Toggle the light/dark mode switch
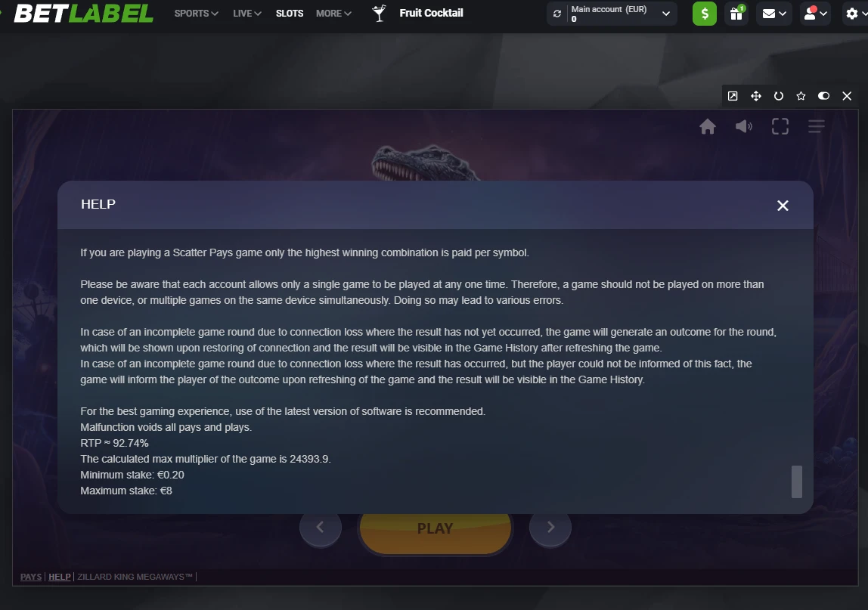Viewport: 868px width, 610px height. point(823,96)
